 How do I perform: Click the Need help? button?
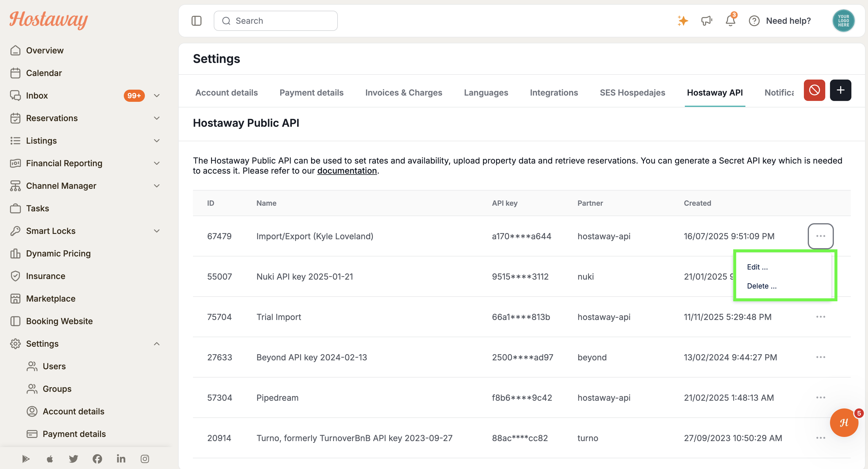click(780, 21)
